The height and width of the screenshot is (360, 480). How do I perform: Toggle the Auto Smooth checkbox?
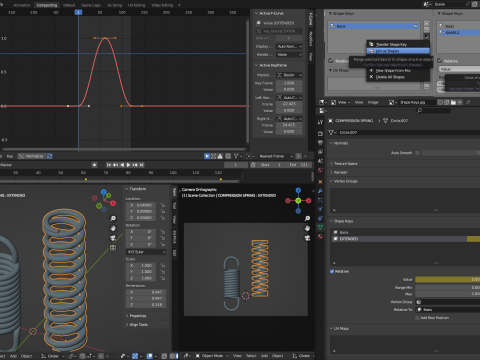[x=417, y=153]
